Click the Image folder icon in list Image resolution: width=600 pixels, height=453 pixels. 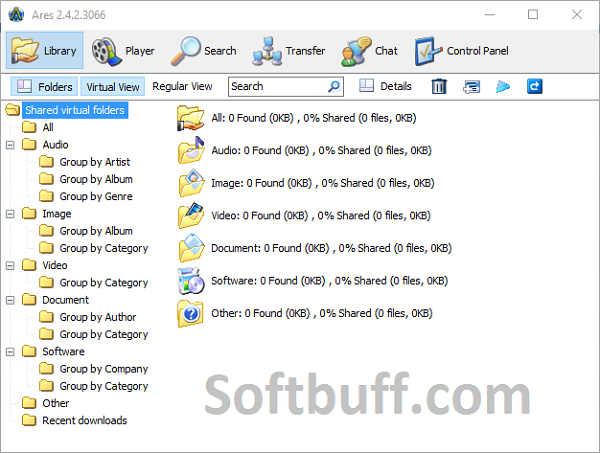[x=191, y=183]
